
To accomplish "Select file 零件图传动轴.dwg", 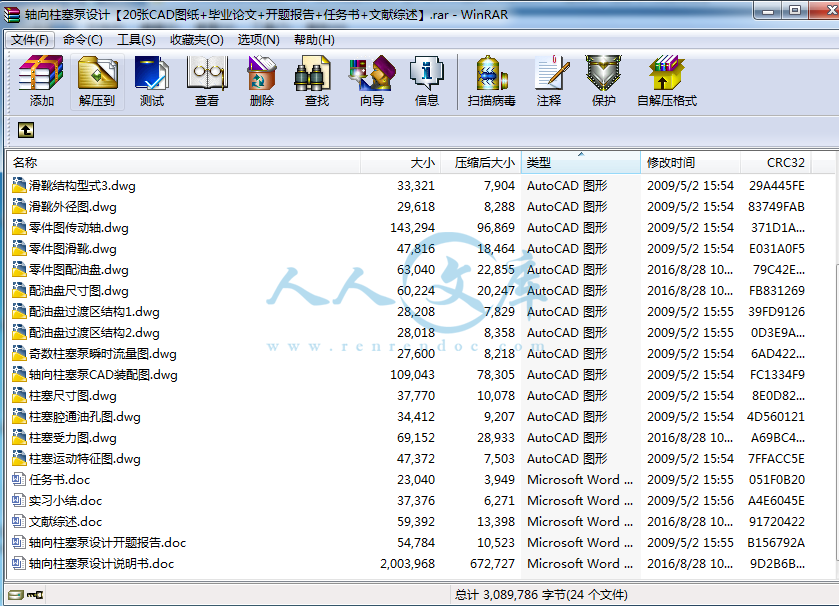I will (x=79, y=227).
